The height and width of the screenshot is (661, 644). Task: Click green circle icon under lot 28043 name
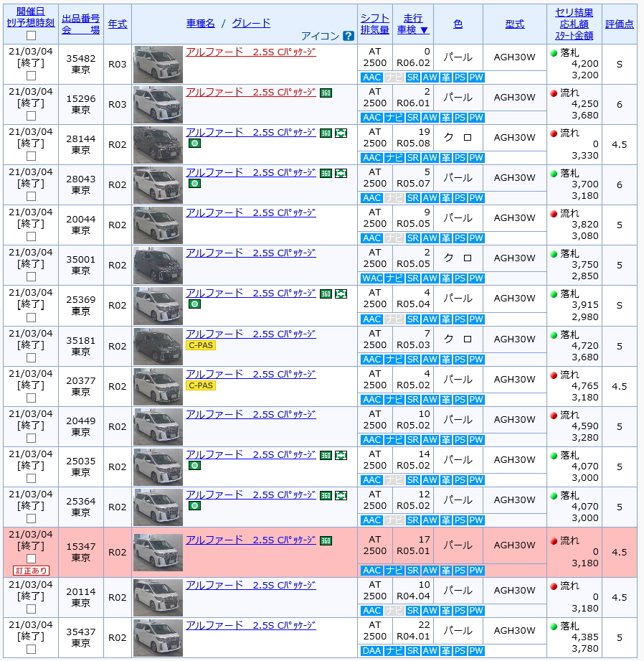click(x=194, y=184)
